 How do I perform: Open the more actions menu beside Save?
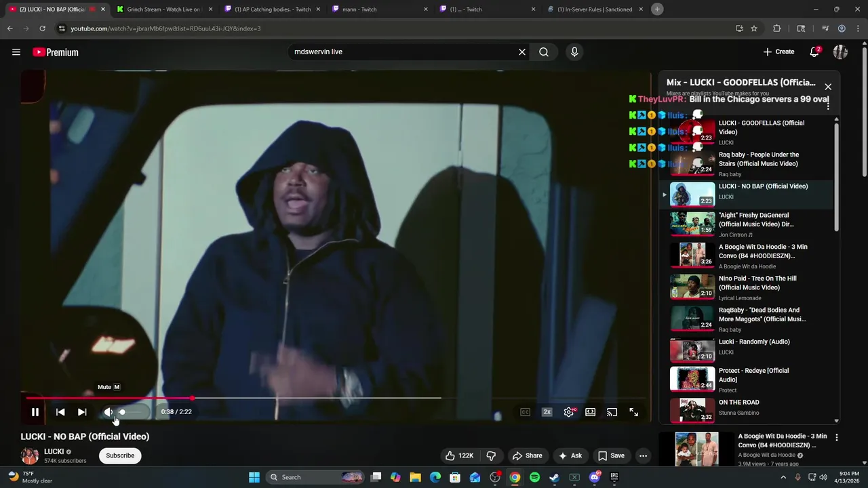coord(643,455)
